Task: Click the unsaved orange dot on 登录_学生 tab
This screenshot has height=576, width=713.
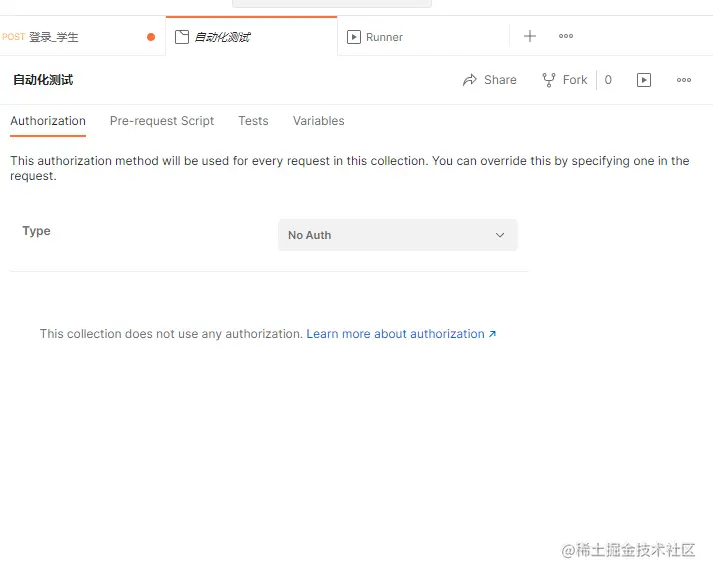Action: click(x=151, y=37)
